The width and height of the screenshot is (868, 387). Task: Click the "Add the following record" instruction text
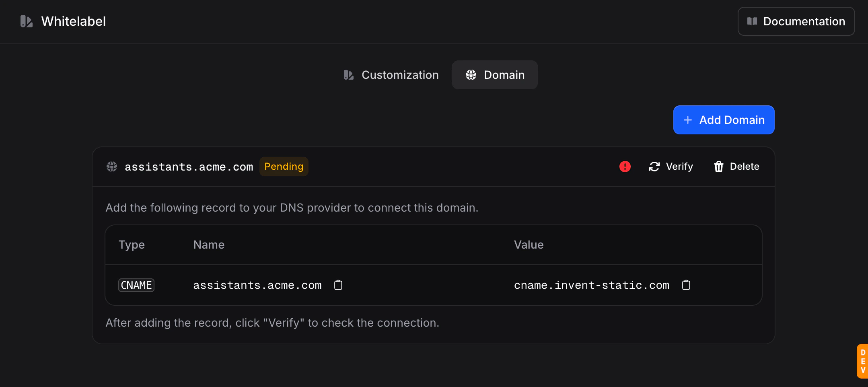pos(292,208)
